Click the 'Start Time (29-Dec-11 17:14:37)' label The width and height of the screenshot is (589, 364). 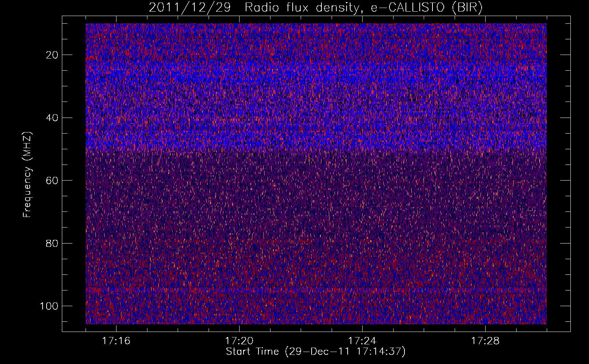click(x=316, y=352)
